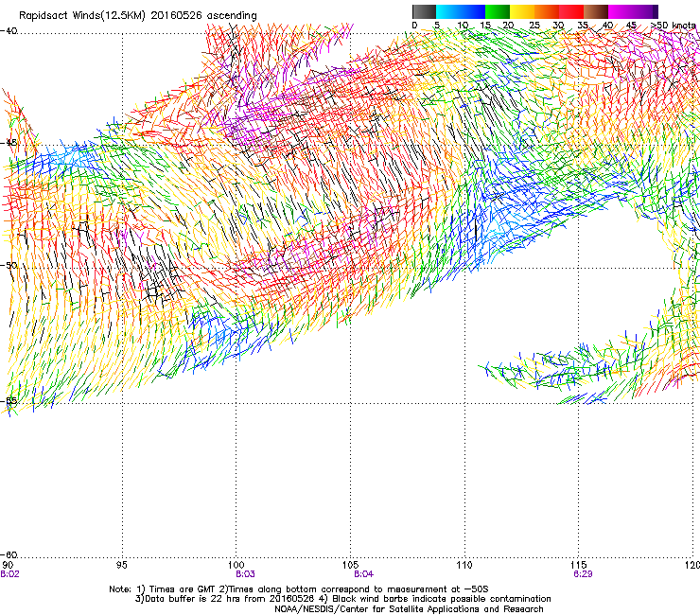The height and width of the screenshot is (615, 700).
Task: Click the legend tick label 25
Action: 534,26
